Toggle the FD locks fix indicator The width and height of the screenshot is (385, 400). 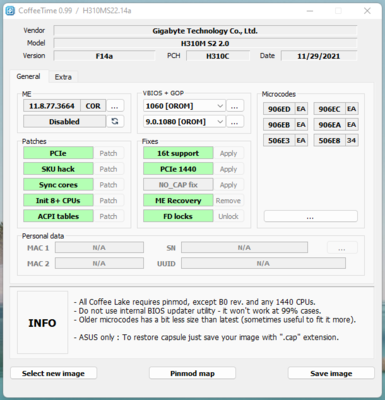[178, 216]
